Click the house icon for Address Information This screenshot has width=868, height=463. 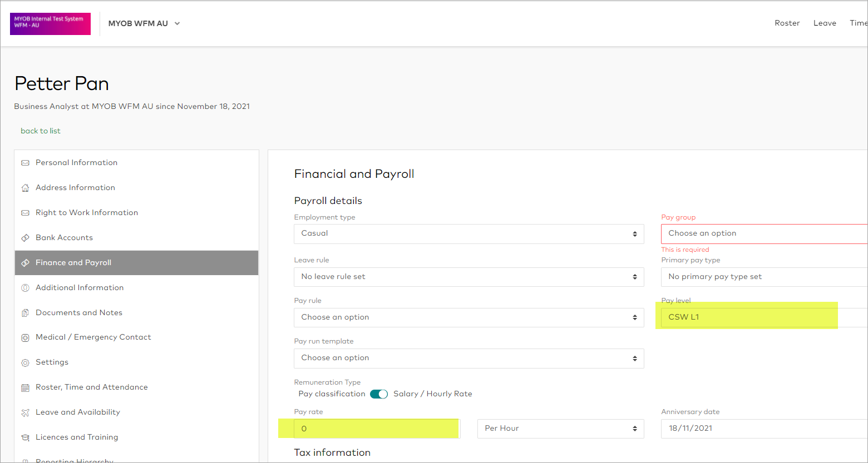(x=25, y=188)
